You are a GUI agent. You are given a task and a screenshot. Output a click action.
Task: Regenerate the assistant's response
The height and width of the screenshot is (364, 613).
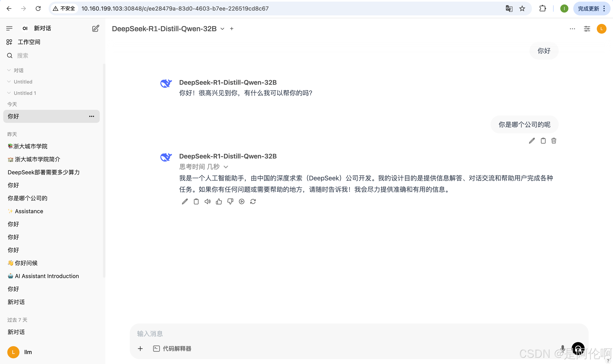(253, 202)
